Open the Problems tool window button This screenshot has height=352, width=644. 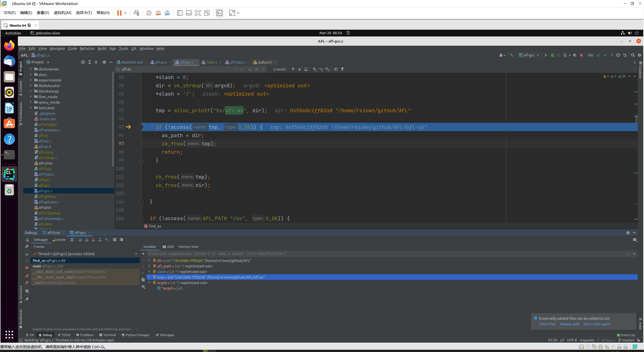(x=85, y=335)
